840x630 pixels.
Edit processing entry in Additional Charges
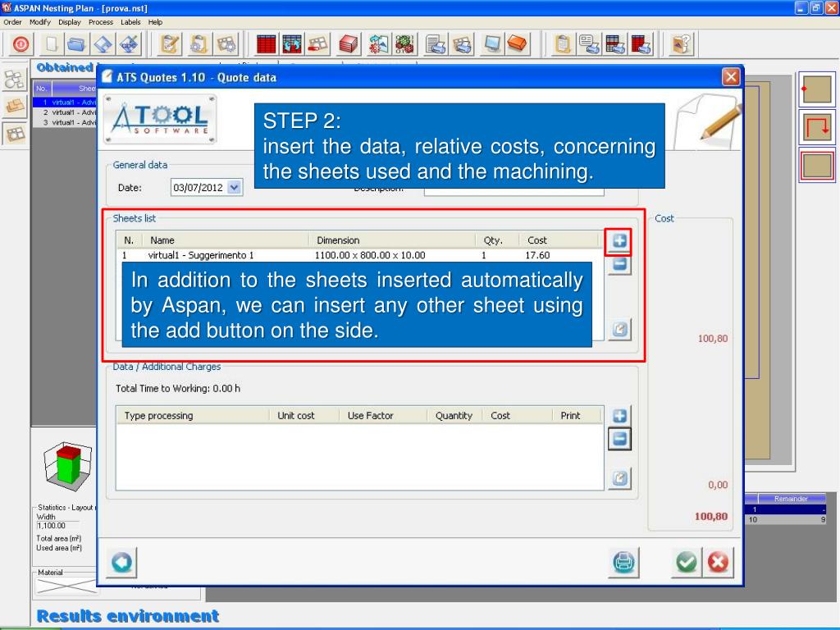619,478
